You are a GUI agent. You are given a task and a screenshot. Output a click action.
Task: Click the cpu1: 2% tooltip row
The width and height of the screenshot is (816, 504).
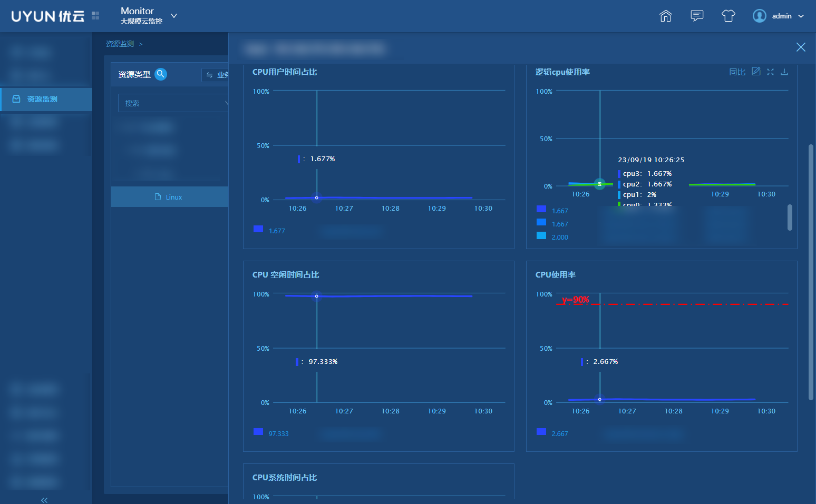[x=637, y=195]
